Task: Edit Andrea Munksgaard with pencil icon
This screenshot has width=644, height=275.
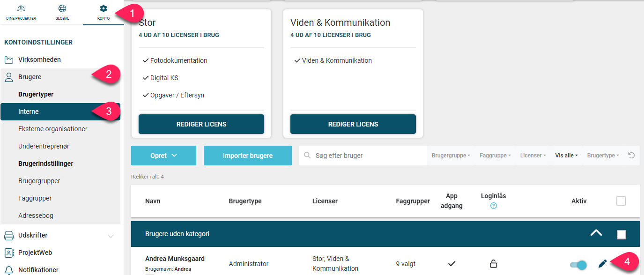Action: [602, 264]
